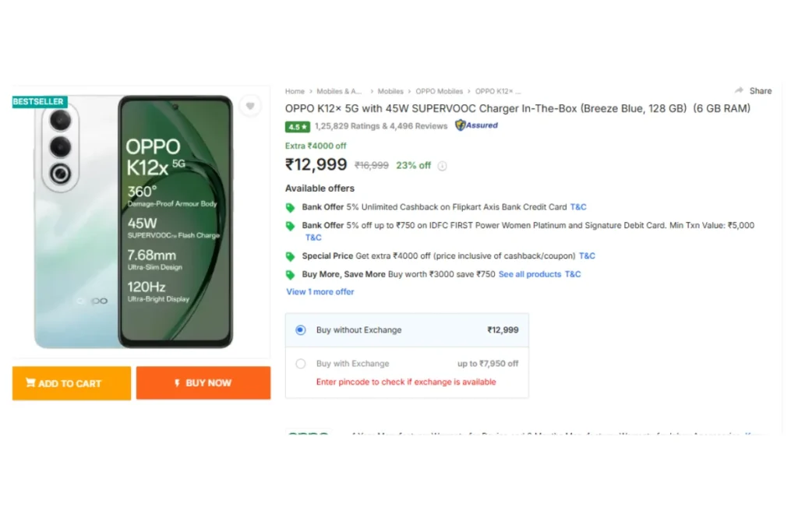Viewport: 798px width, 532px height.
Task: Select Buy without Exchange radio option
Action: click(x=301, y=330)
